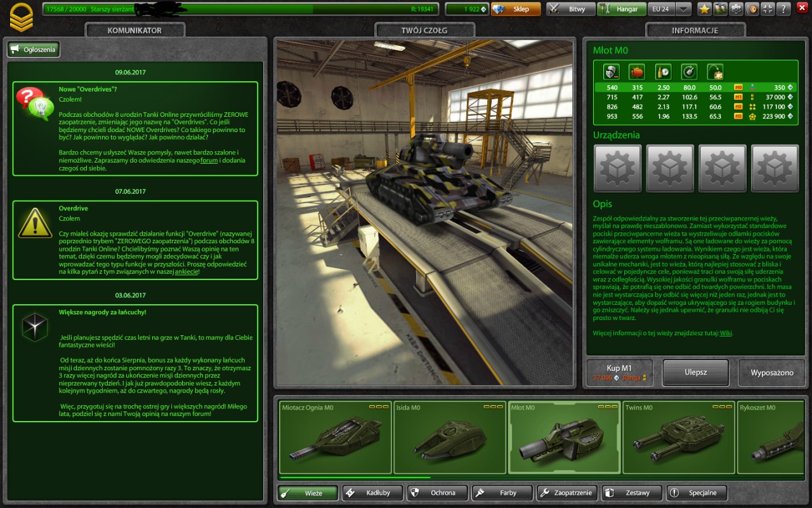Follow the ankiecie survey link

tap(187, 272)
